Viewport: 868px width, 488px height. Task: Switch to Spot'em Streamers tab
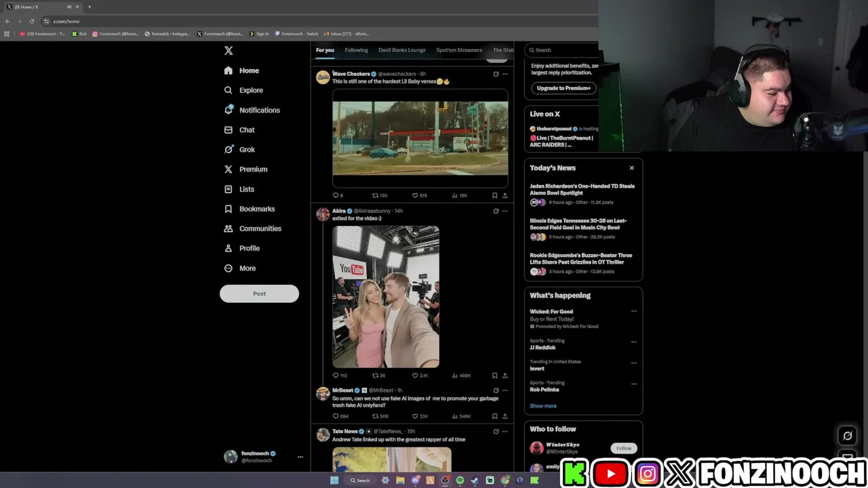pyautogui.click(x=459, y=50)
